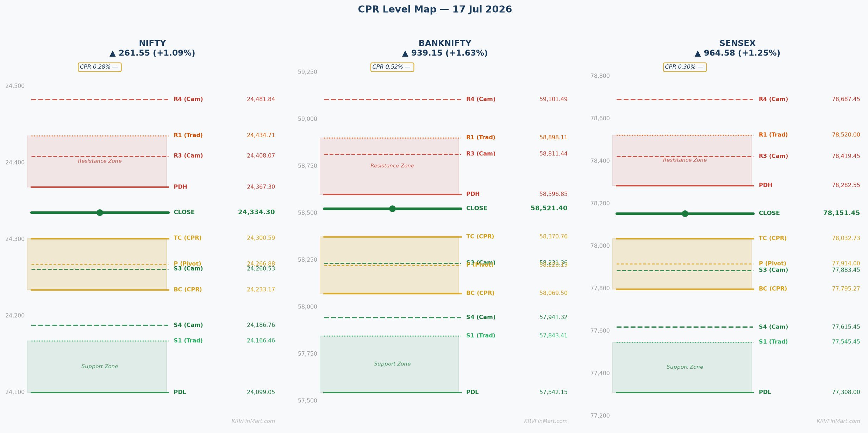Click BANKNIFTY PDL value 57,542.15
Viewport: 868px width, 433px height.
[x=554, y=393]
